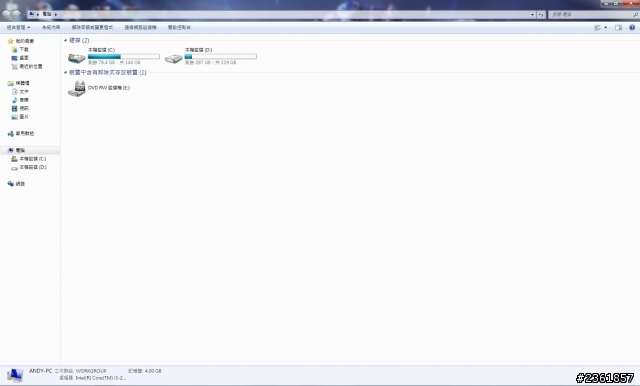This screenshot has width=640, height=386.
Task: Select Homegroup in the navigation pane
Action: [x=21, y=133]
